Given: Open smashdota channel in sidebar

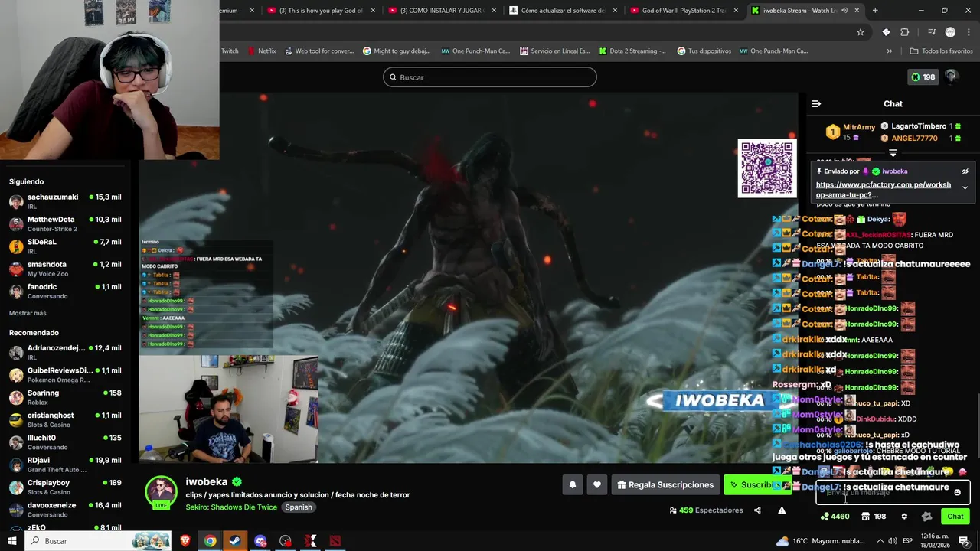Looking at the screenshot, I should [65, 269].
